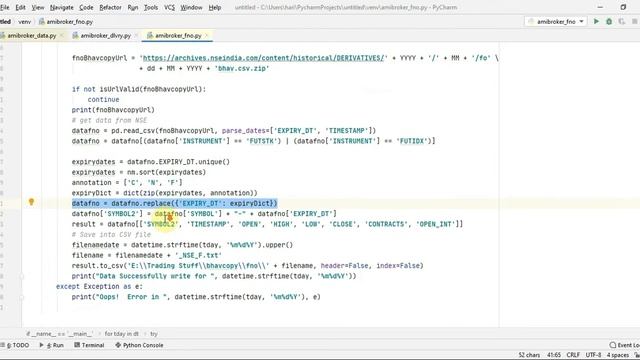Click the '# get data from NSE' comment
This screenshot has height=360, width=640.
[x=109, y=120]
